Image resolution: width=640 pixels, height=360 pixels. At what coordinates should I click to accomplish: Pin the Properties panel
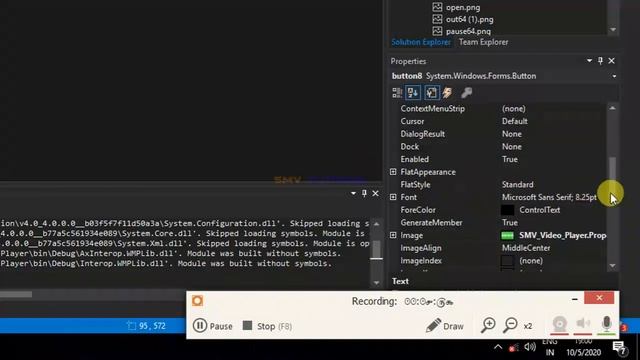click(x=600, y=61)
